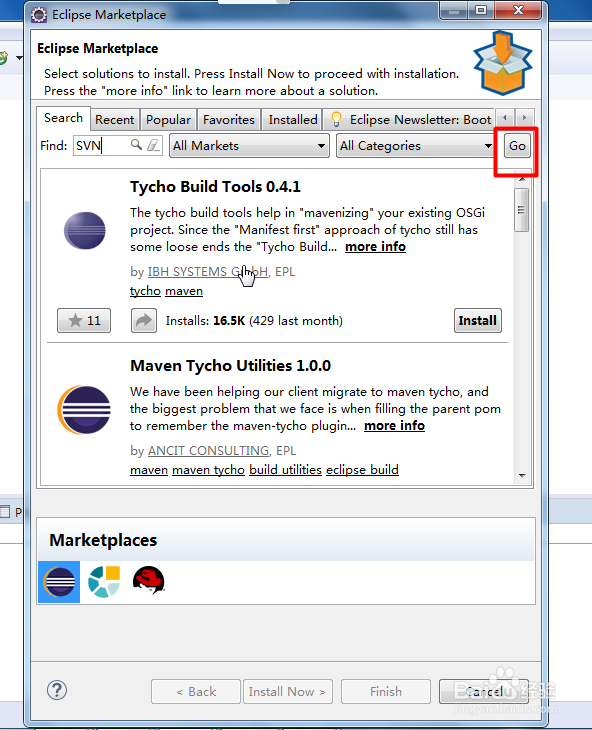The height and width of the screenshot is (730, 592).
Task: Install Tycho Build Tools 0.4.1
Action: coord(478,320)
